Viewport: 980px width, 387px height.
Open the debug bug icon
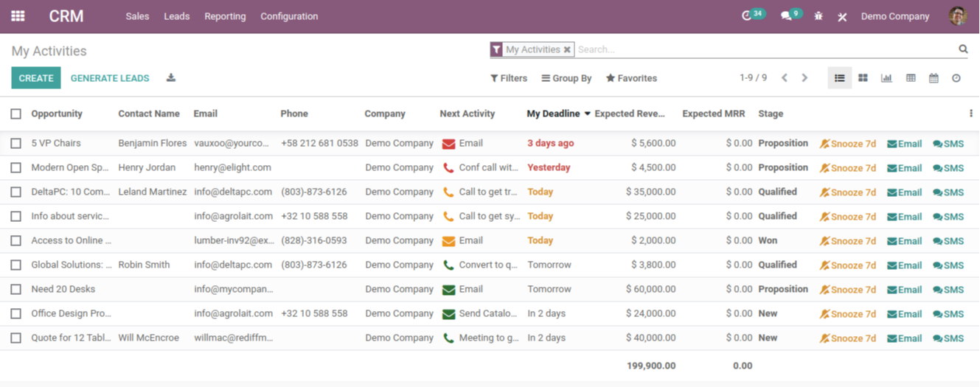pos(819,16)
